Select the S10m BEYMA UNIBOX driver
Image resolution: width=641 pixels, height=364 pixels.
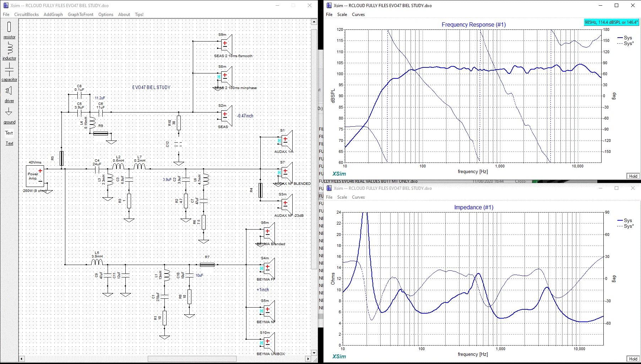[267, 343]
